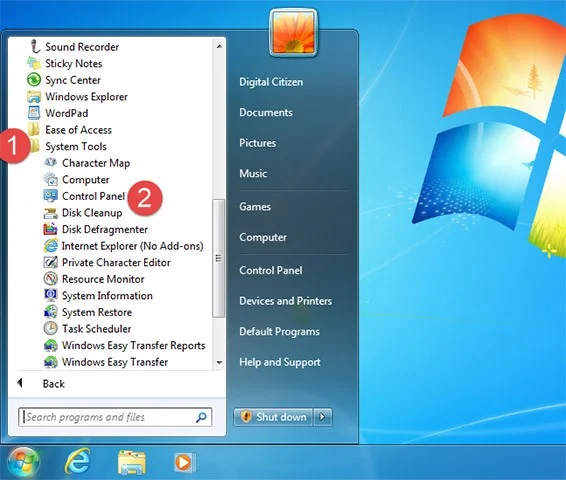Open Games from Start menu
Image resolution: width=566 pixels, height=480 pixels.
(255, 207)
